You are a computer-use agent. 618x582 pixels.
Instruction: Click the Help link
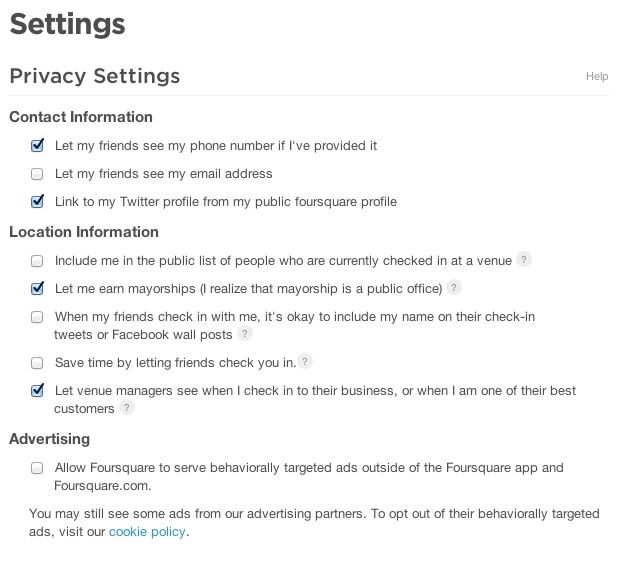597,76
